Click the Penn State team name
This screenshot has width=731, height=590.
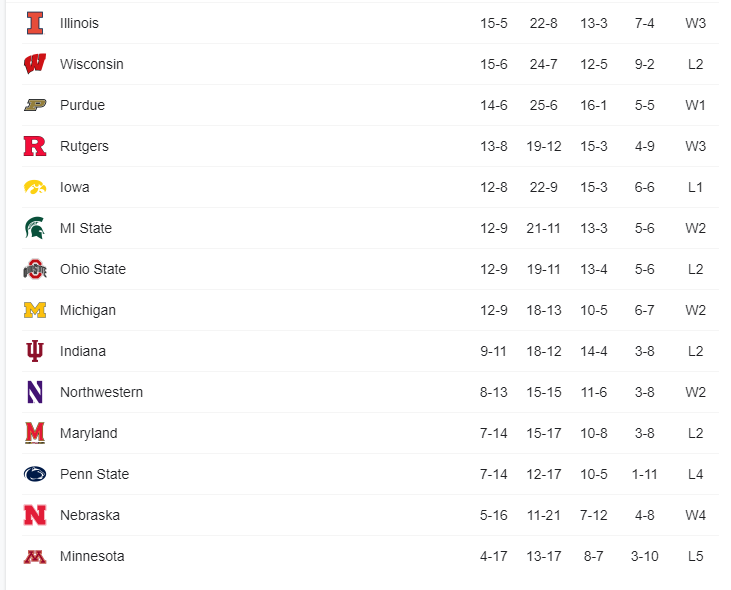pyautogui.click(x=94, y=474)
